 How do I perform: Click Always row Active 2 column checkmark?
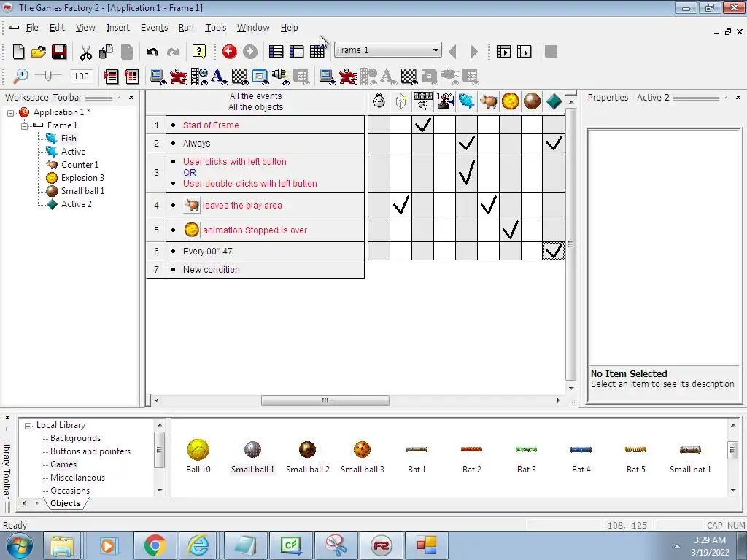tap(554, 143)
